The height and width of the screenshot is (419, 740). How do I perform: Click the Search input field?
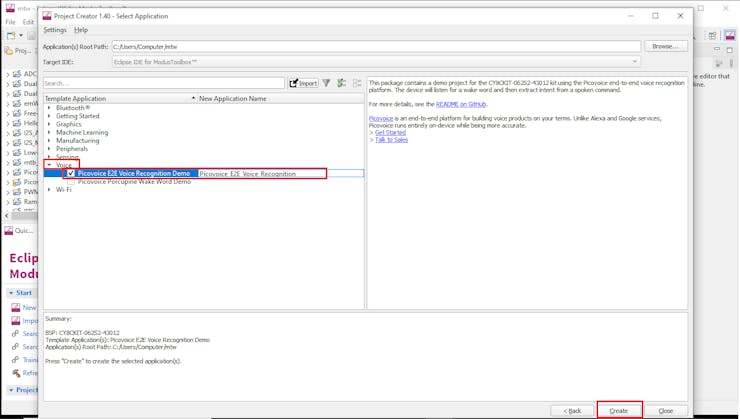pos(164,83)
